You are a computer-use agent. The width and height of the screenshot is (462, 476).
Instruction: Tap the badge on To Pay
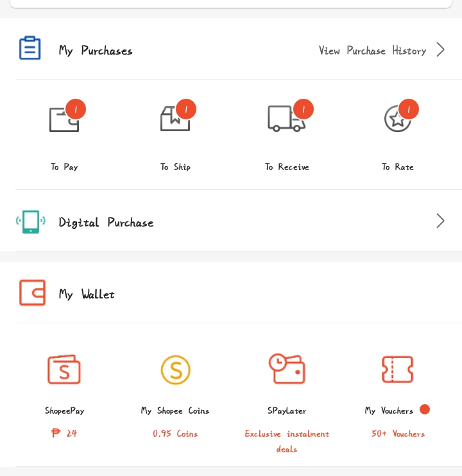pyautogui.click(x=76, y=109)
